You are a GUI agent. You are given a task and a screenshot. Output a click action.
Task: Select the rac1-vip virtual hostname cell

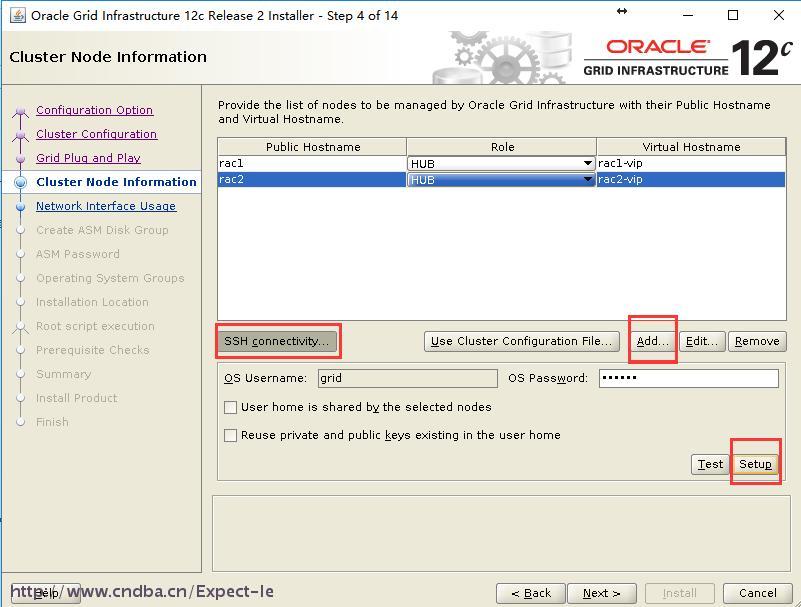pyautogui.click(x=691, y=164)
